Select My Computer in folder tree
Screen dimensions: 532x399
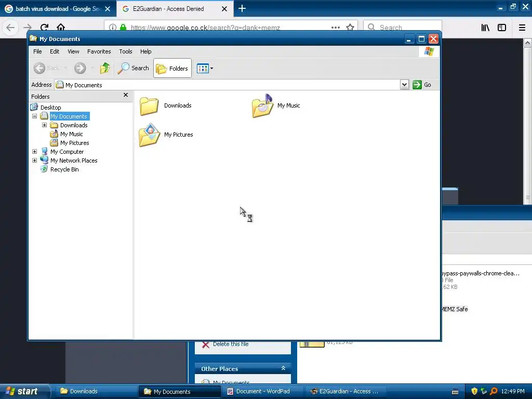[x=67, y=152]
